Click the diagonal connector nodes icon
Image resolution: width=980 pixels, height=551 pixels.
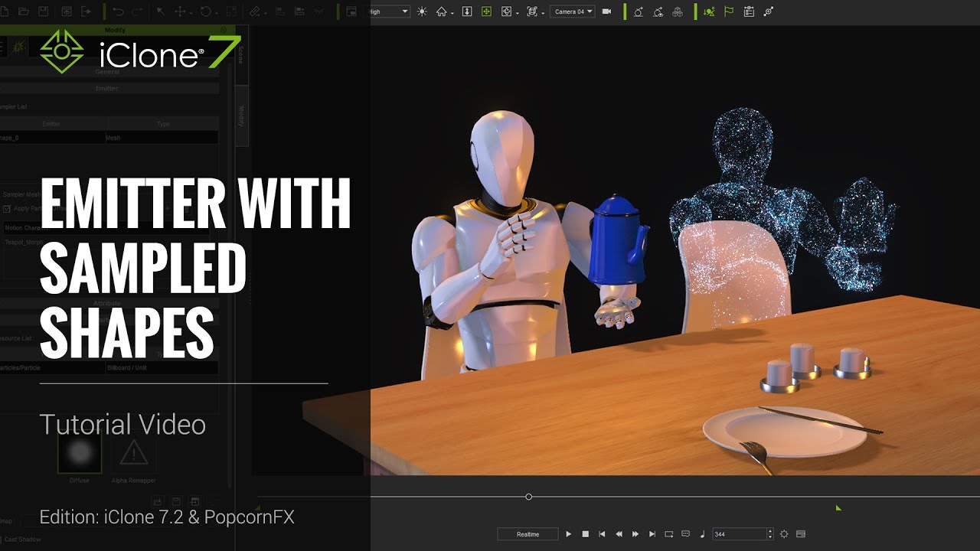769,11
